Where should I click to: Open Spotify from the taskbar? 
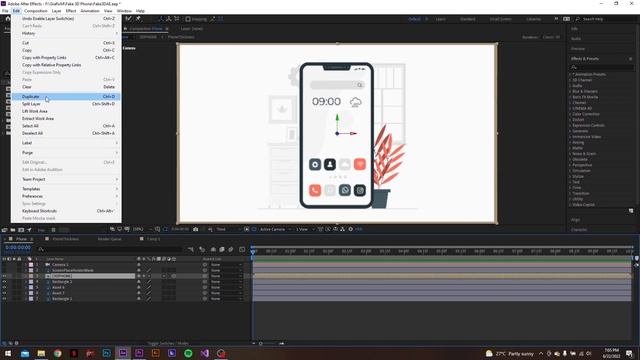188,353
